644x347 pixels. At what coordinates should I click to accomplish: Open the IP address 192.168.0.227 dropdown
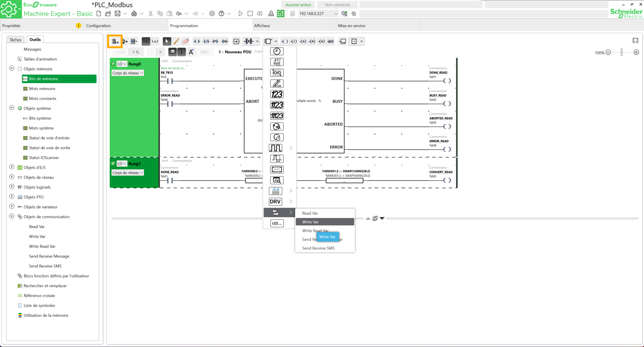(336, 14)
